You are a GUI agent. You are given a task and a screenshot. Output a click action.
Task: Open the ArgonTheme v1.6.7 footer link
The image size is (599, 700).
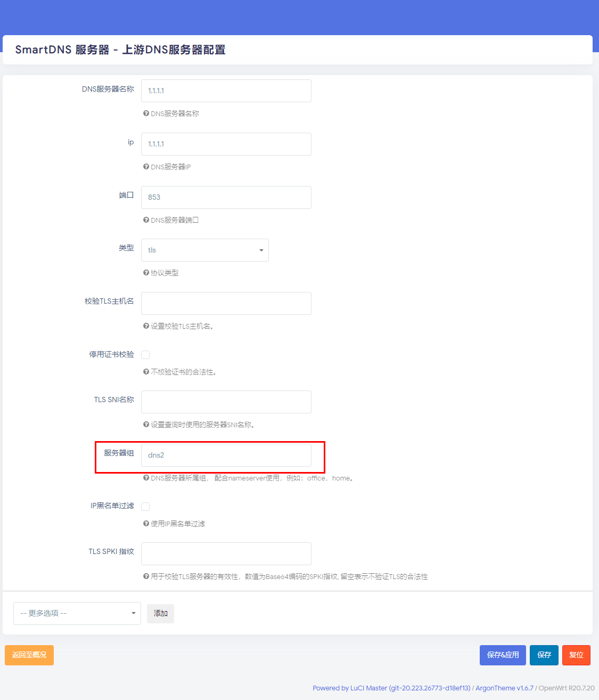tap(504, 688)
